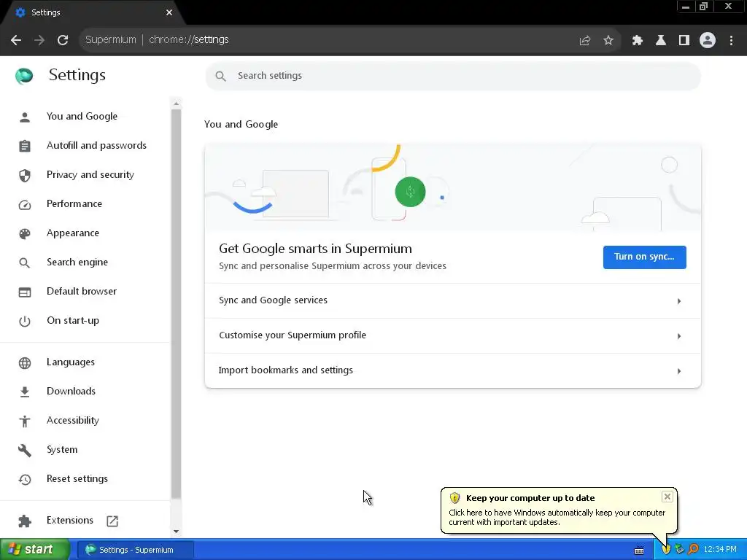Click the Search settings input field
747x560 pixels.
coord(452,76)
